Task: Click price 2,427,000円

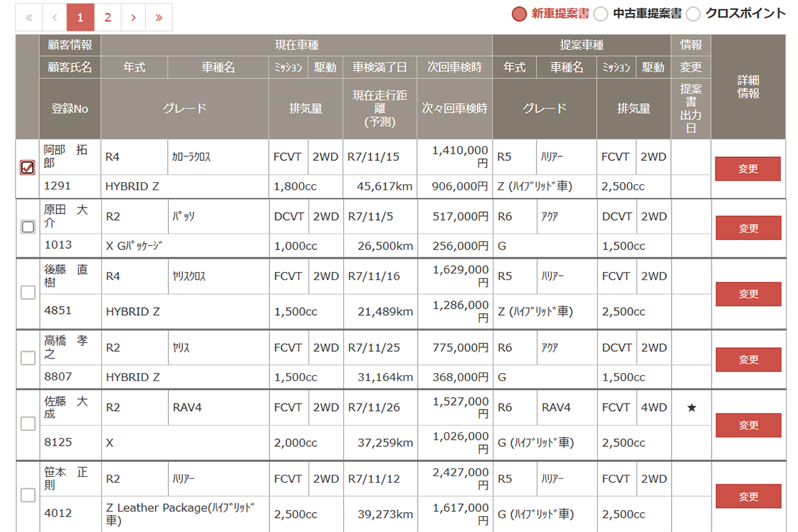Action: coord(460,478)
